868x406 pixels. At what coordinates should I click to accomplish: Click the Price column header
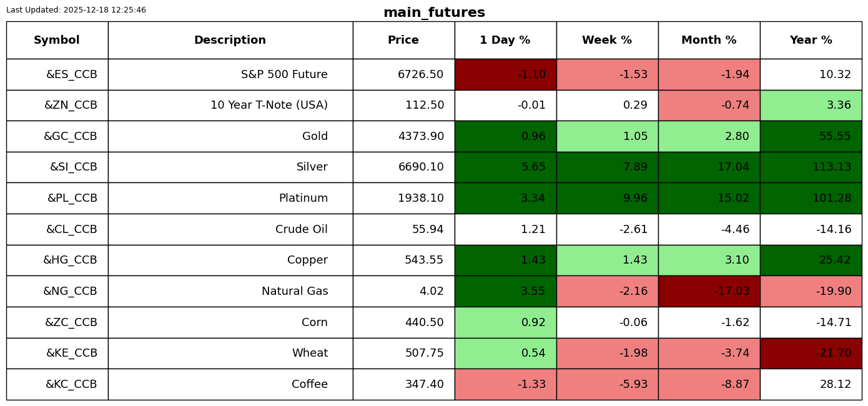click(403, 40)
